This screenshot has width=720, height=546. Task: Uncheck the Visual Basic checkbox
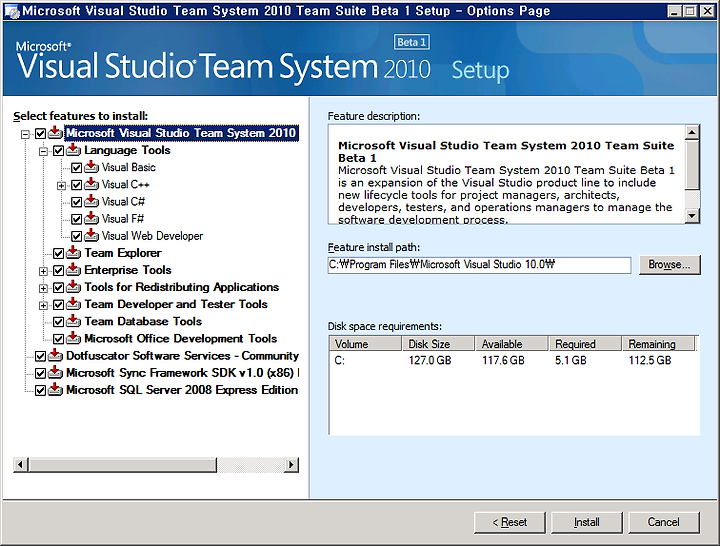pos(77,168)
